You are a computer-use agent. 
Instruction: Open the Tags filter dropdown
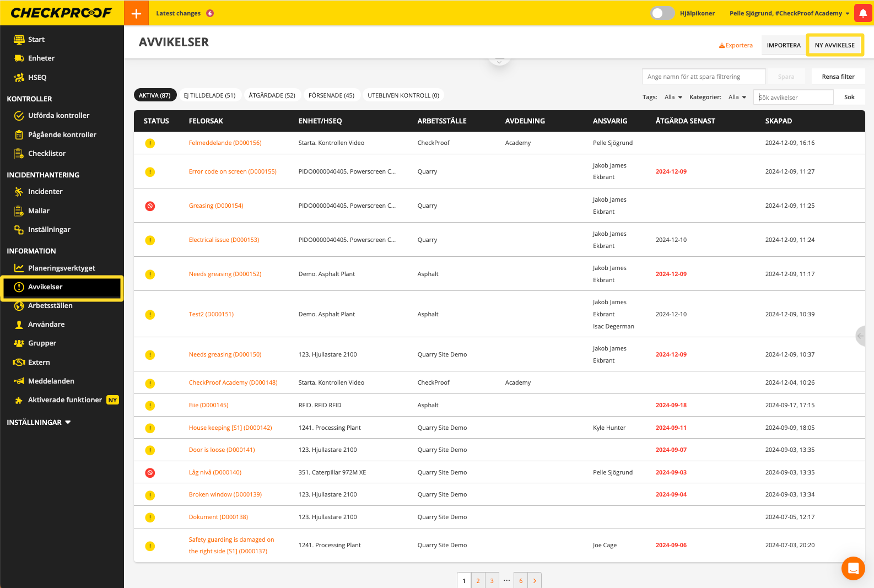coord(673,98)
